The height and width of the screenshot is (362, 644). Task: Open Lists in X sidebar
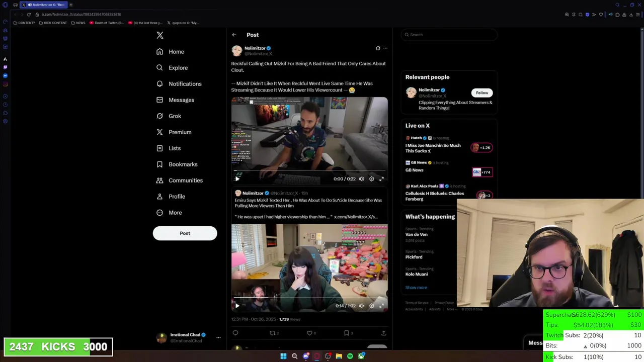pyautogui.click(x=169, y=148)
